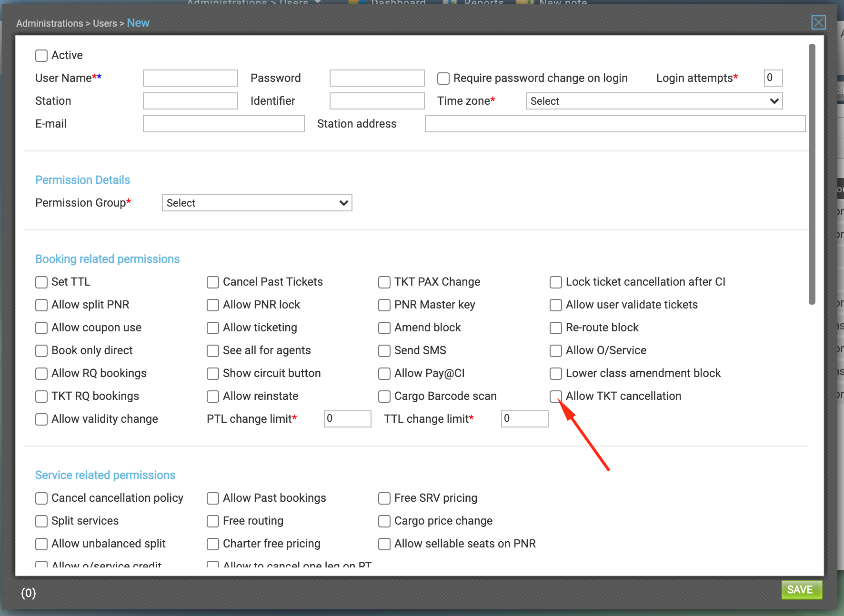Enable Allow split PNR permission
844x616 pixels.
(x=41, y=305)
